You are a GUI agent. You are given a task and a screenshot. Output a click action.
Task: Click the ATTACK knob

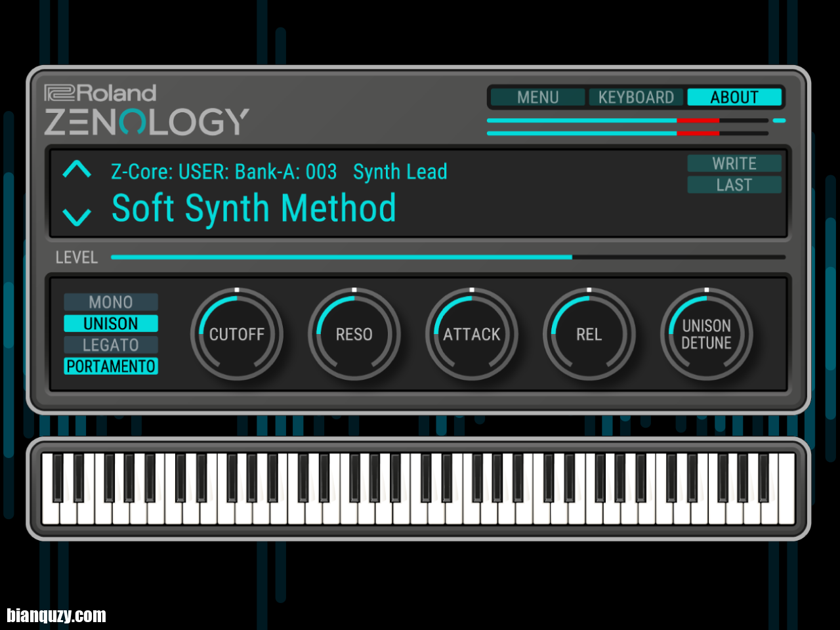(x=472, y=334)
